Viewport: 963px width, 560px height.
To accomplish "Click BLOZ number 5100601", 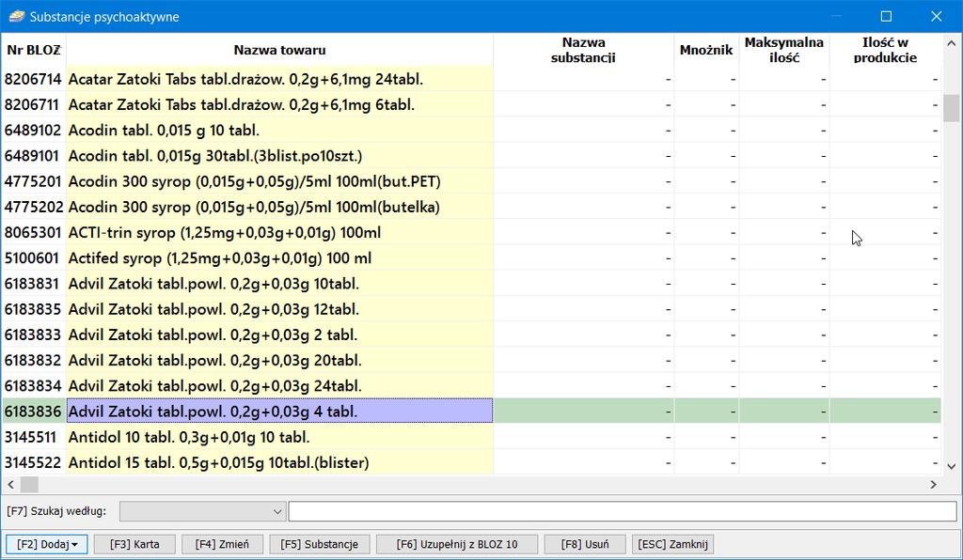I will pos(32,258).
